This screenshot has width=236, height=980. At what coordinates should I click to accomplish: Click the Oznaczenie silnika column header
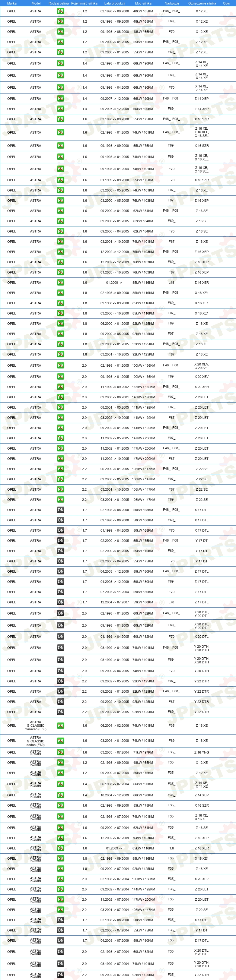(x=202, y=3)
